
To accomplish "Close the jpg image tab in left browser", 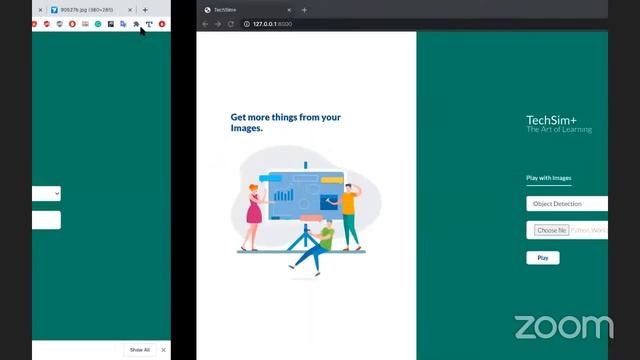I will (x=130, y=10).
